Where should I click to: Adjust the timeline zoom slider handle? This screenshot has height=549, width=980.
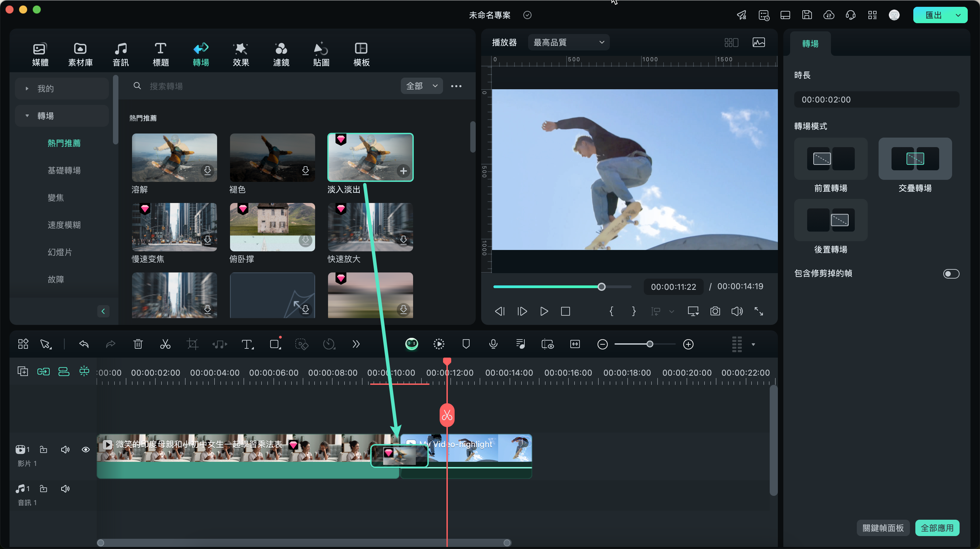(x=650, y=344)
